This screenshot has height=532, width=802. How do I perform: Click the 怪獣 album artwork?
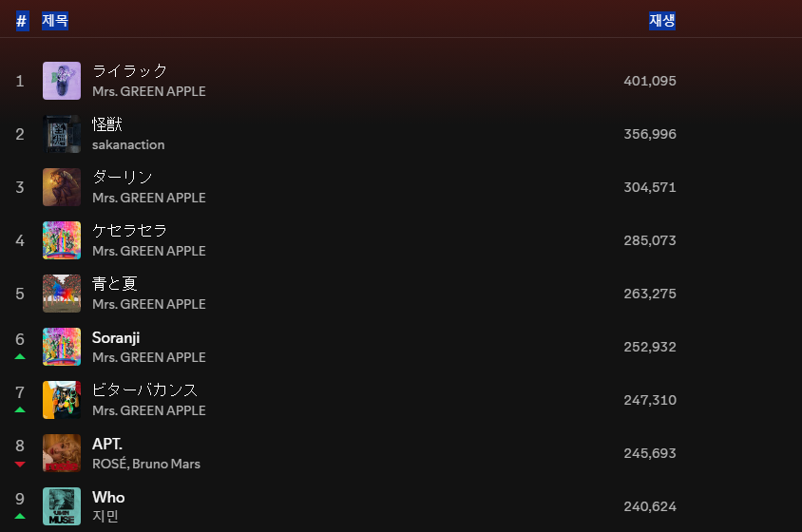62,134
